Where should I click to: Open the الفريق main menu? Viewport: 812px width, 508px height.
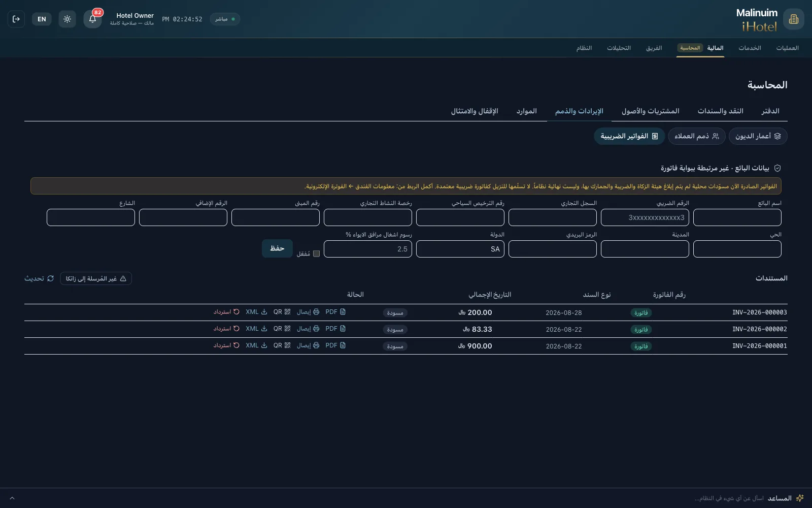(654, 48)
